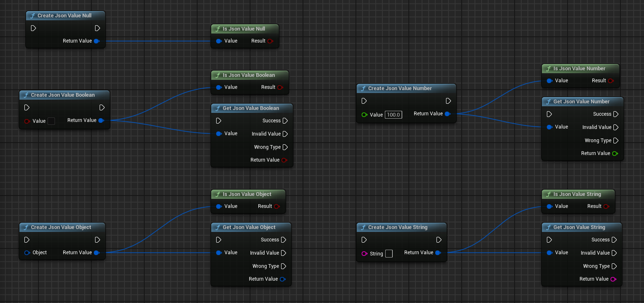The image size is (644, 303).
Task: Click the Result pin of Is Json Value Null
Action: click(270, 41)
